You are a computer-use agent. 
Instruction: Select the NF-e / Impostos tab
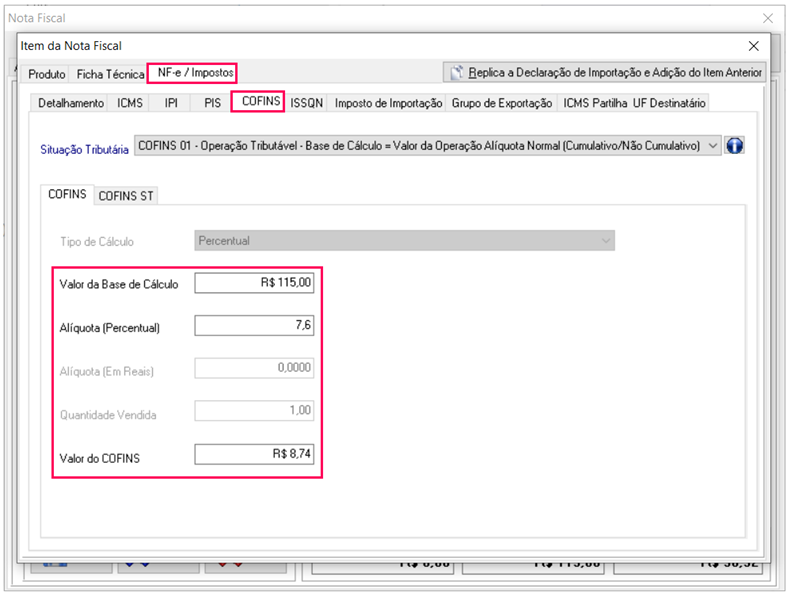[x=195, y=73]
